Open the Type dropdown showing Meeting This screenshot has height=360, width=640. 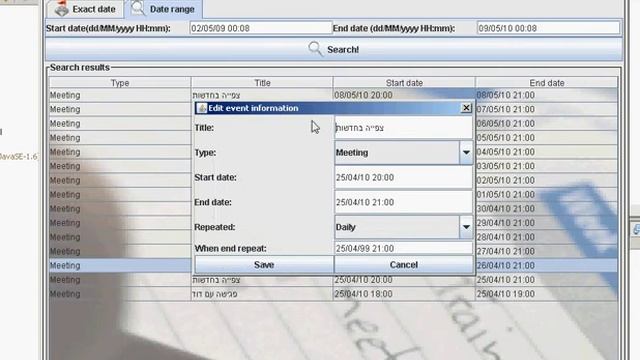click(403, 153)
